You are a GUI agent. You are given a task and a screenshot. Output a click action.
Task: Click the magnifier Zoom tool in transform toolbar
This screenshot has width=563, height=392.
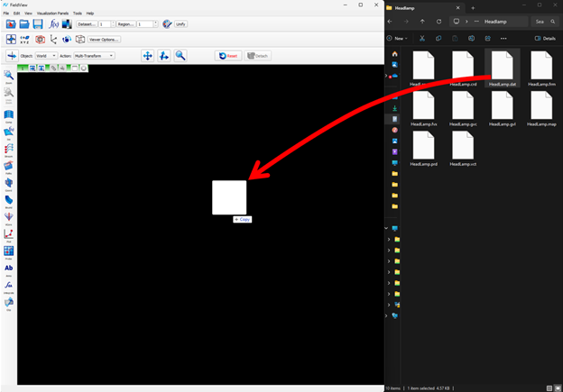(180, 56)
